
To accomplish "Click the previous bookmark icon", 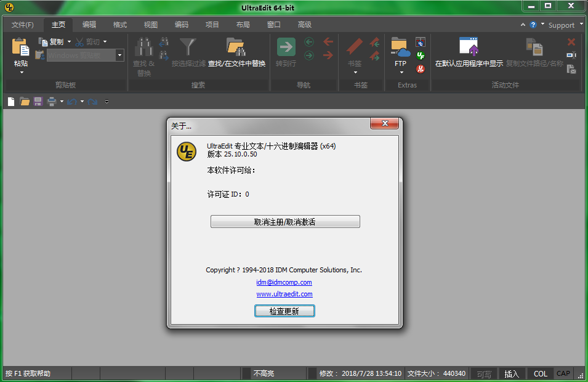I will [374, 42].
